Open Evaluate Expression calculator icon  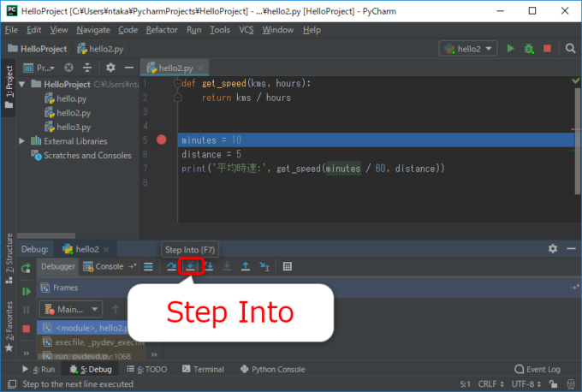point(288,266)
